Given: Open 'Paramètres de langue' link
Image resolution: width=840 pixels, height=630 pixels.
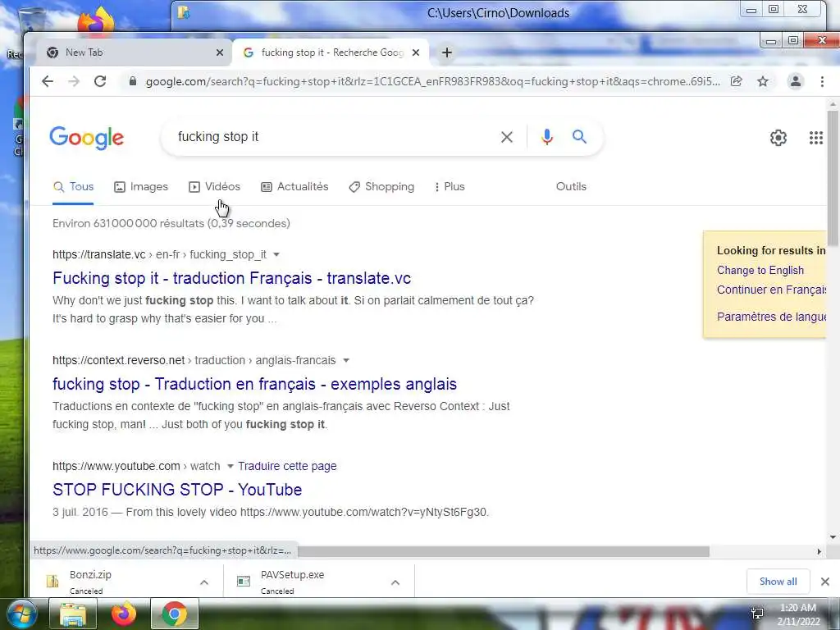Looking at the screenshot, I should (x=771, y=317).
